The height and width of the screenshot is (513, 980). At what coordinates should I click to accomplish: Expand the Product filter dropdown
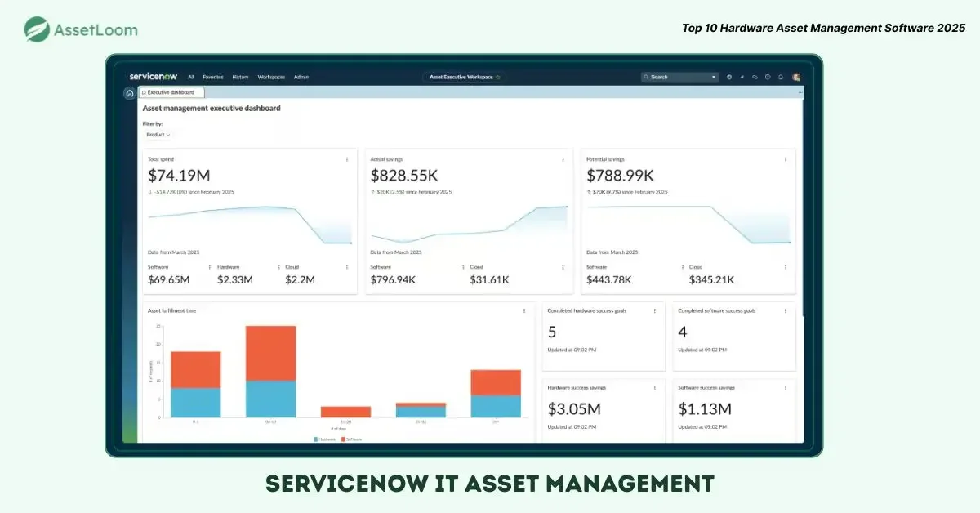point(158,134)
